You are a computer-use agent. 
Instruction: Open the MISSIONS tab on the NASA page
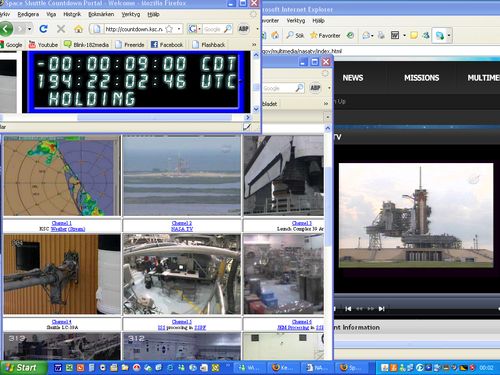[422, 78]
